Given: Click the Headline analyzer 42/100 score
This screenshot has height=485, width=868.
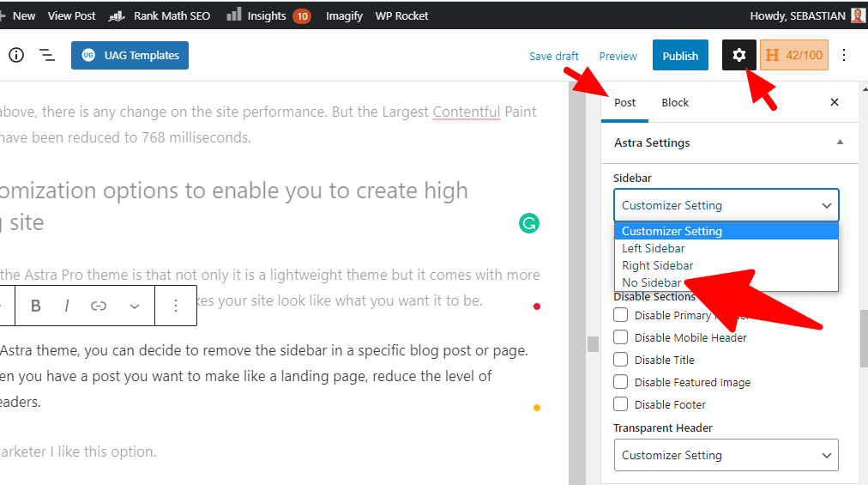Looking at the screenshot, I should click(794, 55).
